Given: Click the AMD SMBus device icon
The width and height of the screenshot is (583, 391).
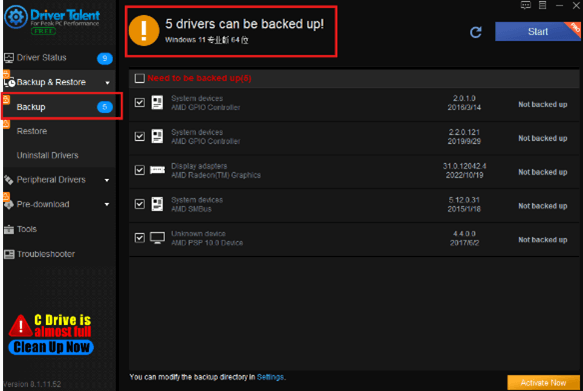Looking at the screenshot, I should click(157, 204).
